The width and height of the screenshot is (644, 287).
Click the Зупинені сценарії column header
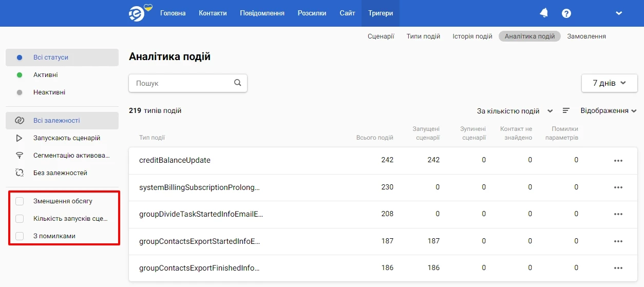[473, 133]
